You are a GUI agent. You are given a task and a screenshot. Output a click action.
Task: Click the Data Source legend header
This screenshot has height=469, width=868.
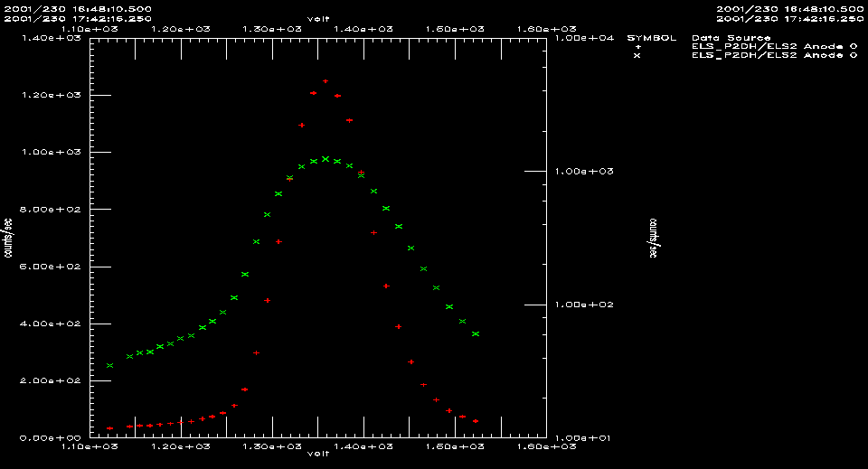click(x=731, y=38)
